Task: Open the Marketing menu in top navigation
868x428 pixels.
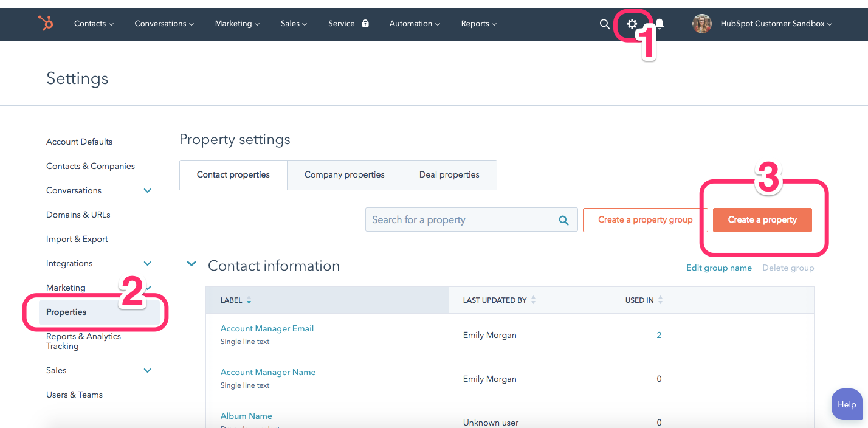Action: pyautogui.click(x=237, y=24)
